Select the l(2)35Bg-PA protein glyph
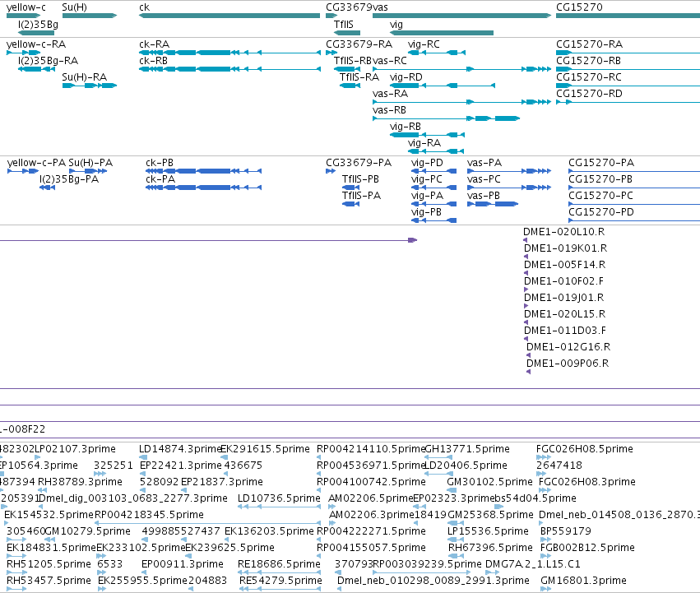 click(x=48, y=188)
